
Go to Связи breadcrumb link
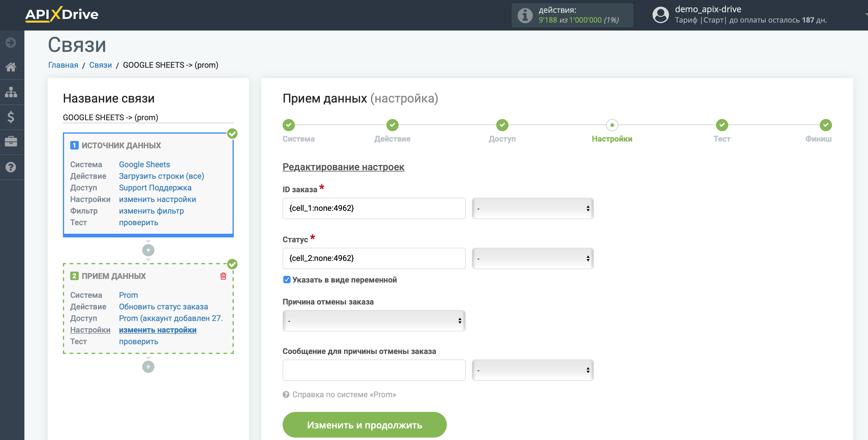click(100, 65)
